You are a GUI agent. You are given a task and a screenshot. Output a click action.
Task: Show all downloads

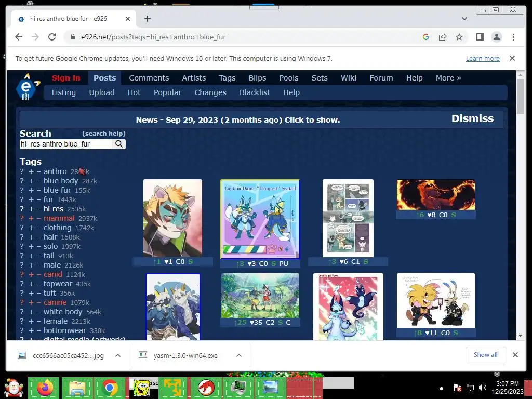pyautogui.click(x=486, y=355)
